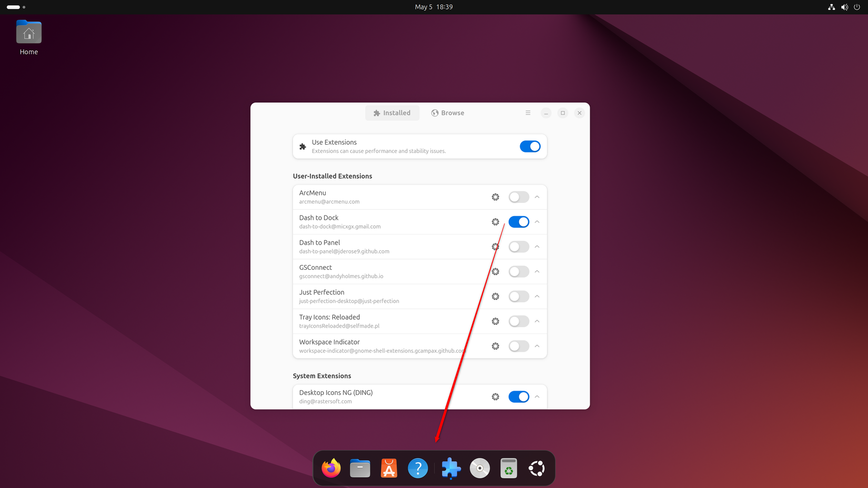Turn off the Use Extensions switch
This screenshot has height=488, width=868.
(530, 146)
